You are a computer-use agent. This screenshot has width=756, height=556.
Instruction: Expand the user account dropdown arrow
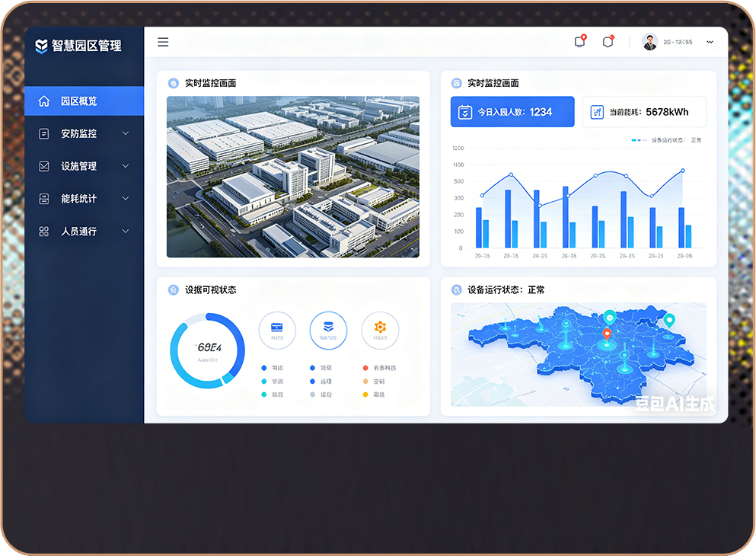[710, 42]
